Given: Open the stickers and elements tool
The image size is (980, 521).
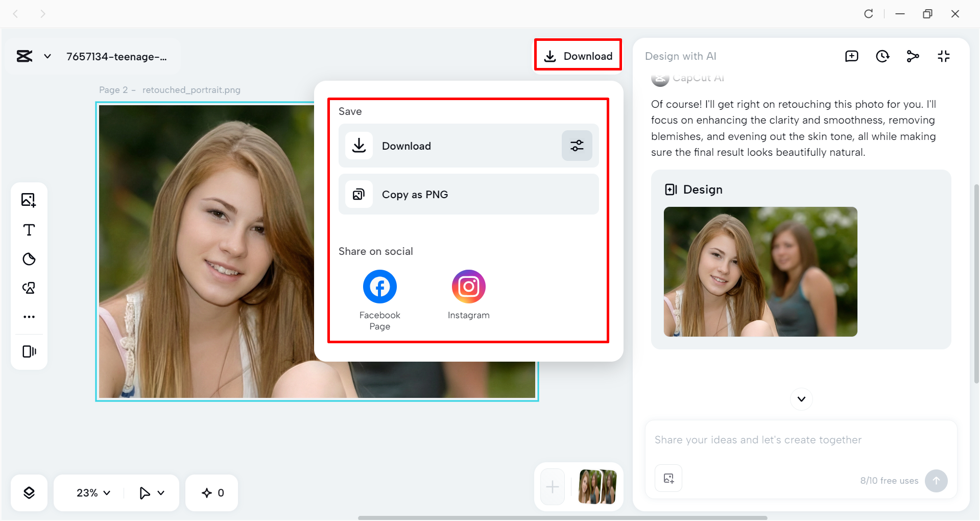Looking at the screenshot, I should 29,288.
